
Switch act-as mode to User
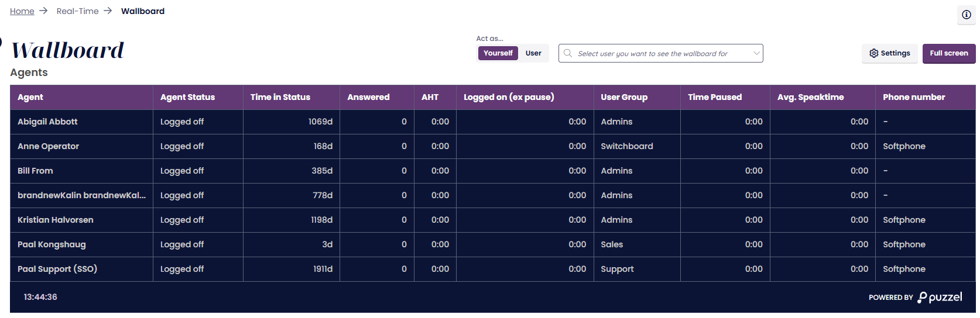pyautogui.click(x=533, y=53)
